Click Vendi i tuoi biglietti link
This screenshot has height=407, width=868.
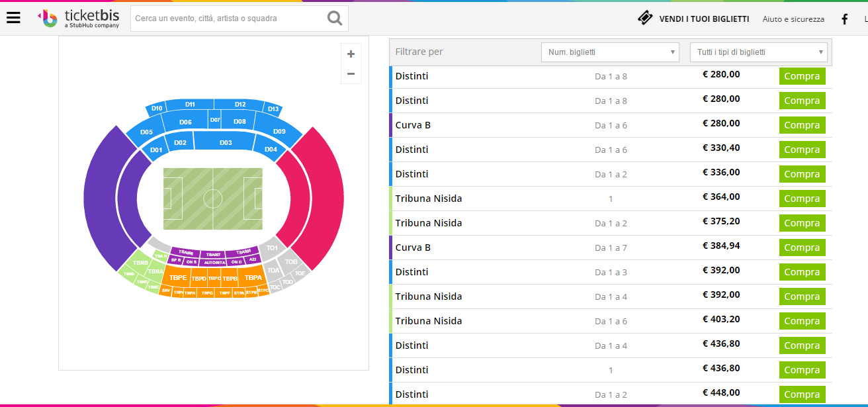tap(704, 19)
